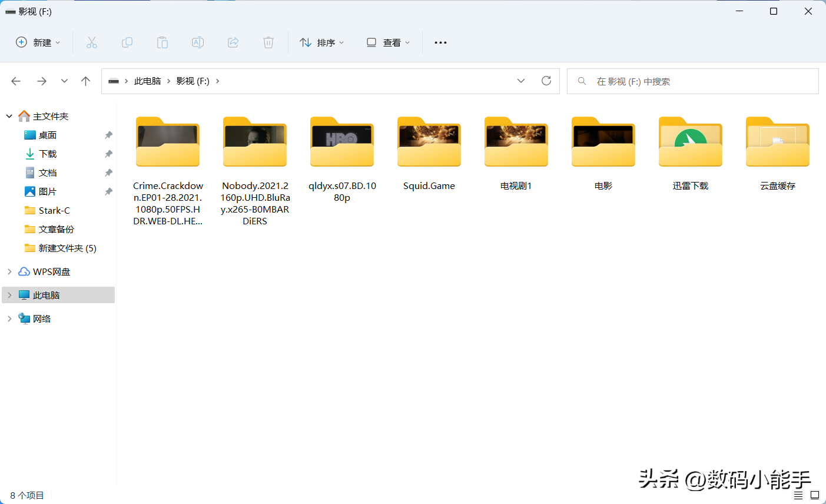Viewport: 826px width, 504px height.
Task: Switch to details list view
Action: (x=798, y=495)
